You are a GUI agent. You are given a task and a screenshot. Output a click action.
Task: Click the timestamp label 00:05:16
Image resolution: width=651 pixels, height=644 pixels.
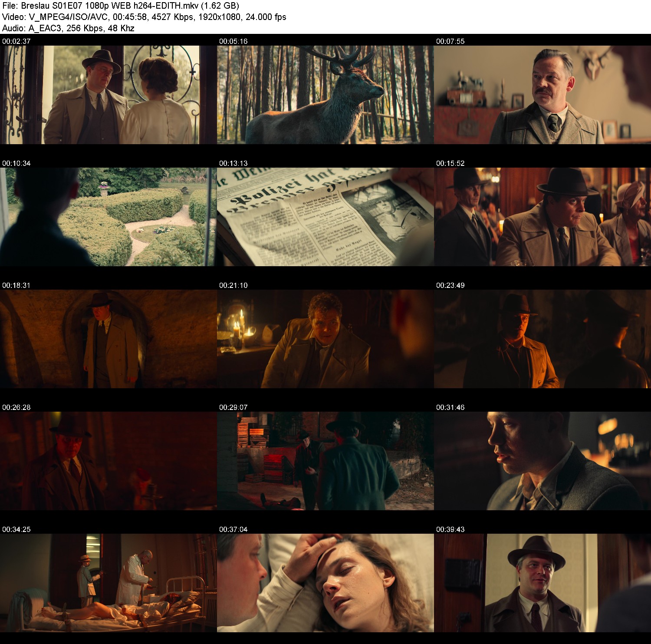(233, 41)
